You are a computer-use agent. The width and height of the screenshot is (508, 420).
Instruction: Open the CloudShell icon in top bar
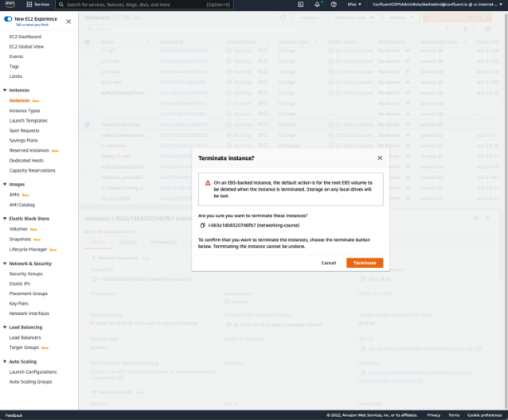301,5
